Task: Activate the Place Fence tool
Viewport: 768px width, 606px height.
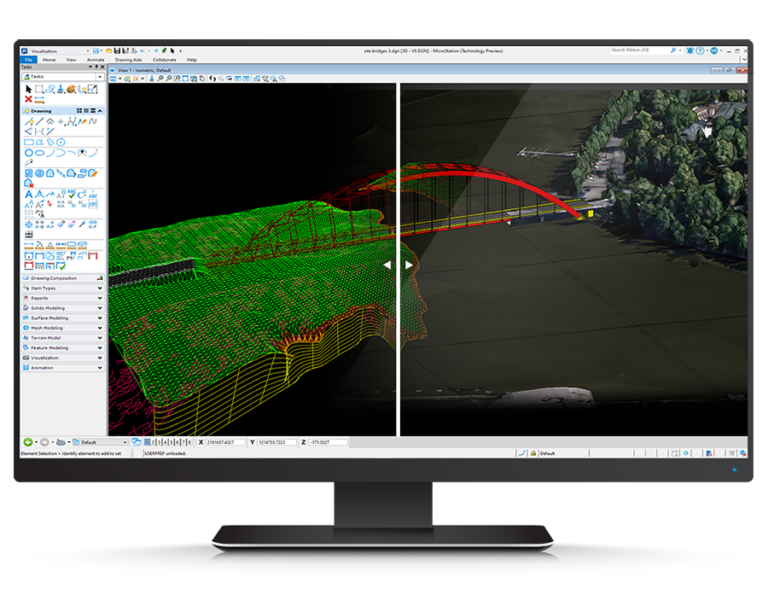Action: [39, 89]
